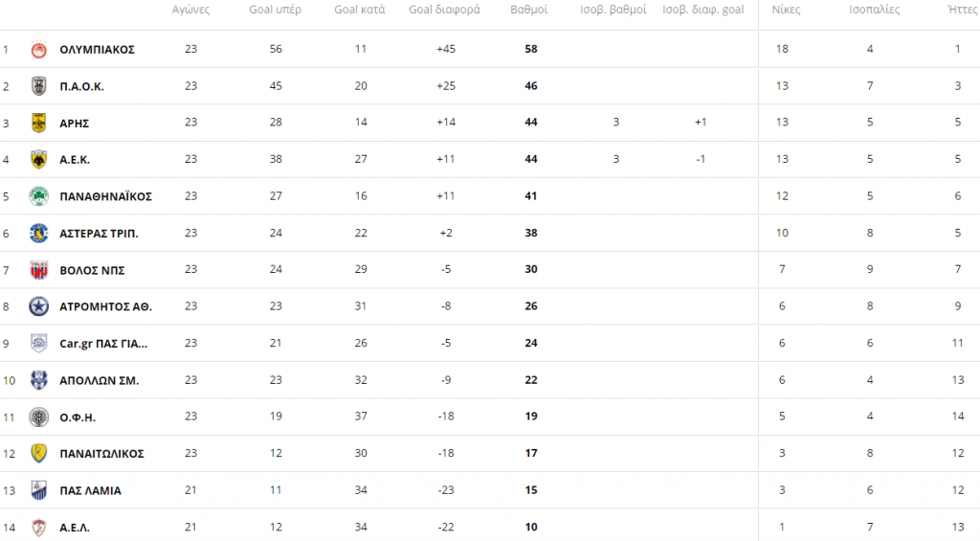Click the Goal διαφορά column header
The width and height of the screenshot is (980, 541).
click(444, 10)
